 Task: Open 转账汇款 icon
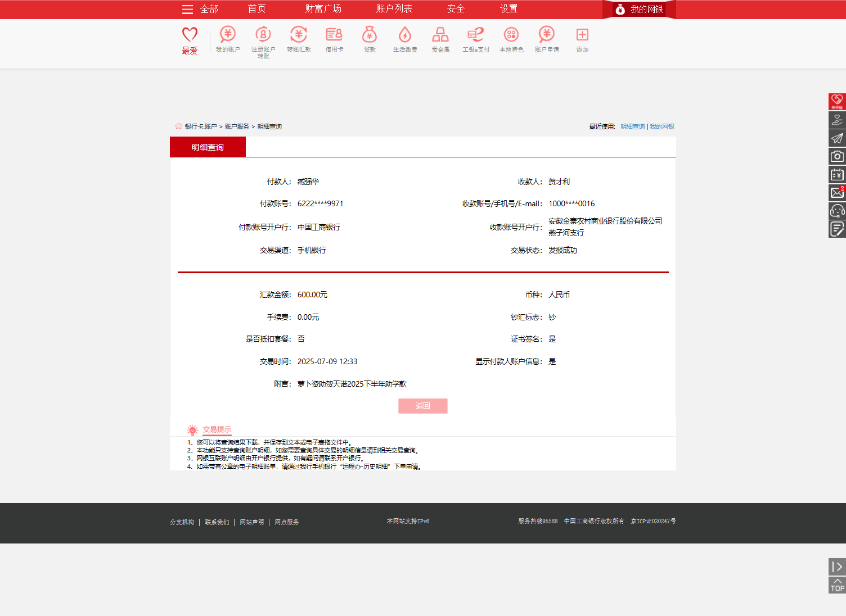pos(299,34)
